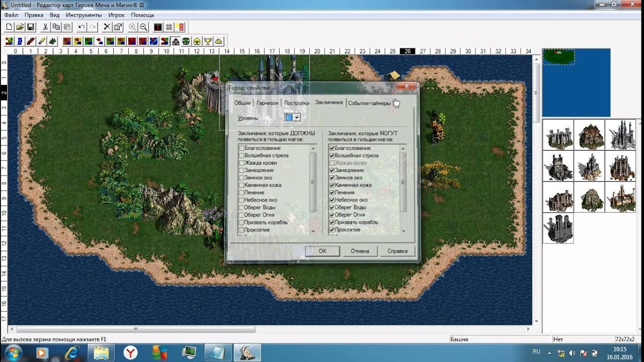
Task: Uncheck Земное око in the МОГУТ list
Action: pyautogui.click(x=332, y=178)
